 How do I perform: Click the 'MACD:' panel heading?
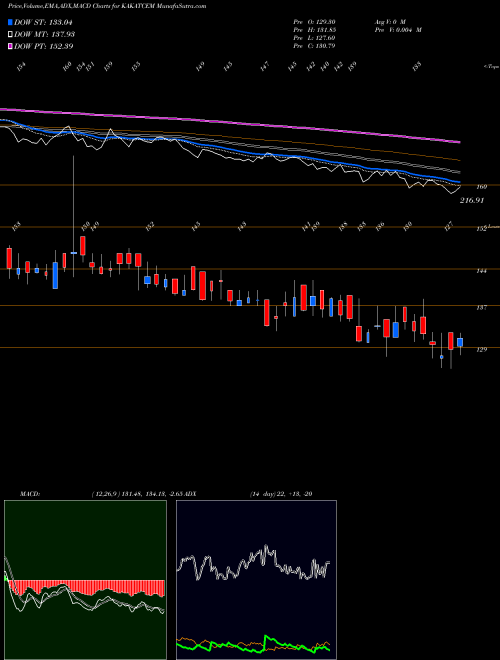(30, 494)
